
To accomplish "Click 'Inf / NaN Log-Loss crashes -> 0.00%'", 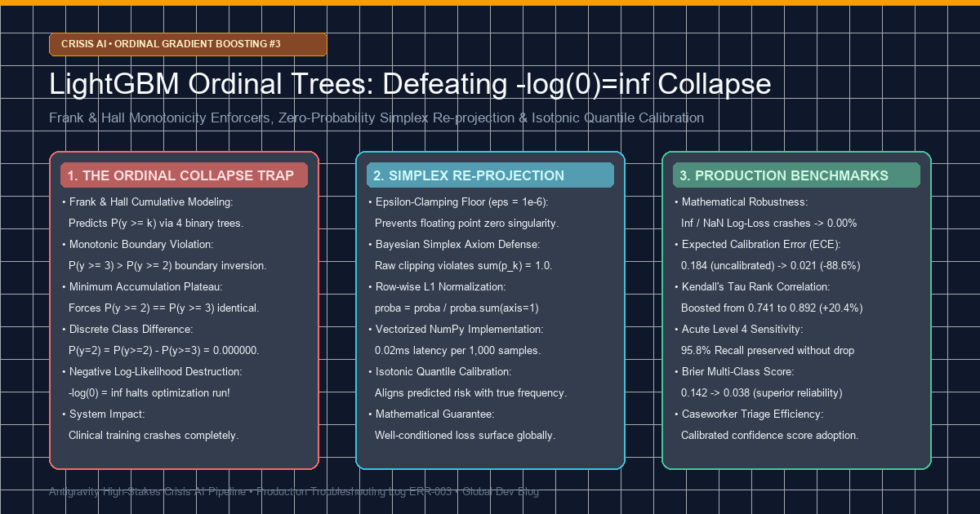I will click(x=768, y=223).
